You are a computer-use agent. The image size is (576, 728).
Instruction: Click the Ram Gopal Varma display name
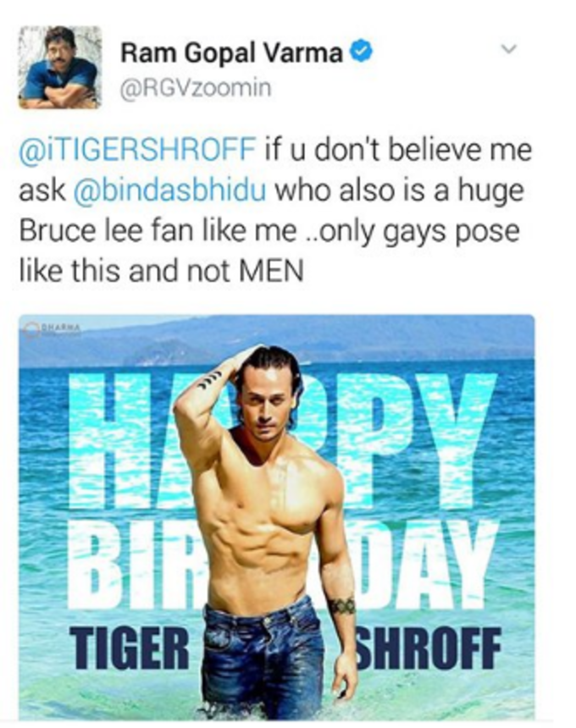coord(231,53)
